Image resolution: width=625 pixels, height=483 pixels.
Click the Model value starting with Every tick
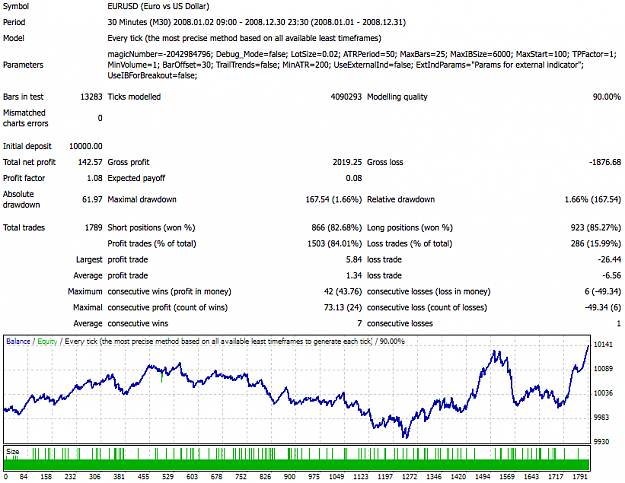[x=244, y=38]
